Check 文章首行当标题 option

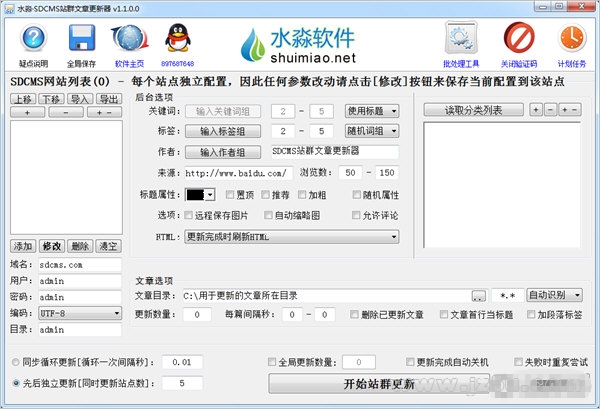[444, 314]
